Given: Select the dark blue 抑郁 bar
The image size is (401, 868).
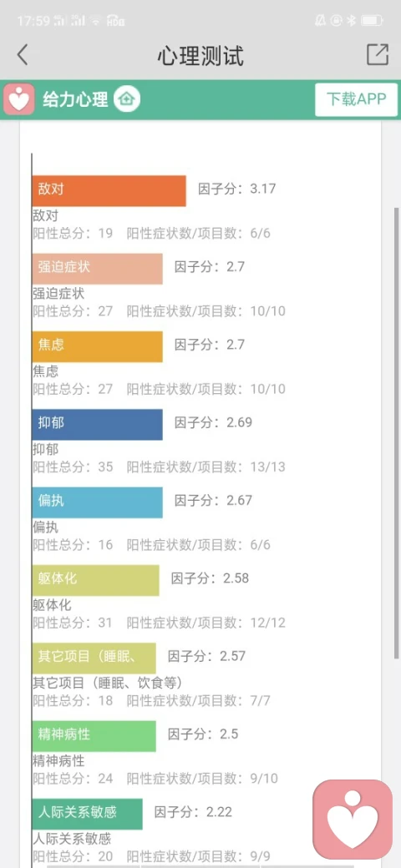Looking at the screenshot, I should (98, 425).
